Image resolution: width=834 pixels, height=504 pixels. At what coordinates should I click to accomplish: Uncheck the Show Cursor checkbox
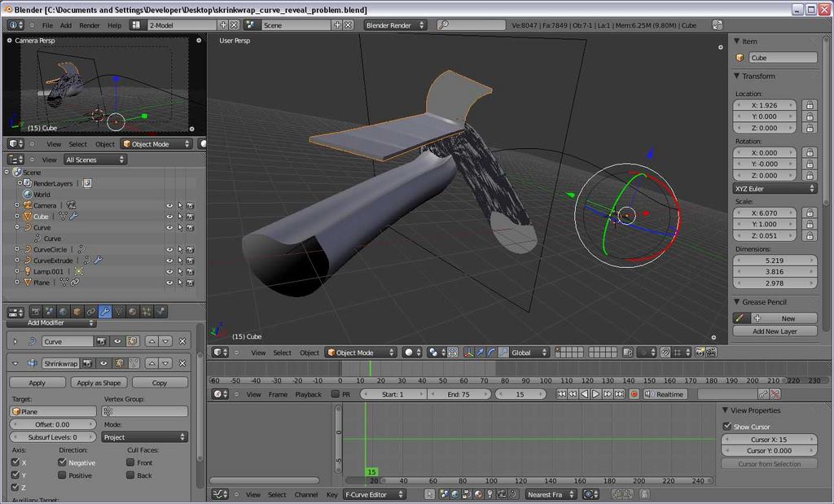tap(727, 426)
